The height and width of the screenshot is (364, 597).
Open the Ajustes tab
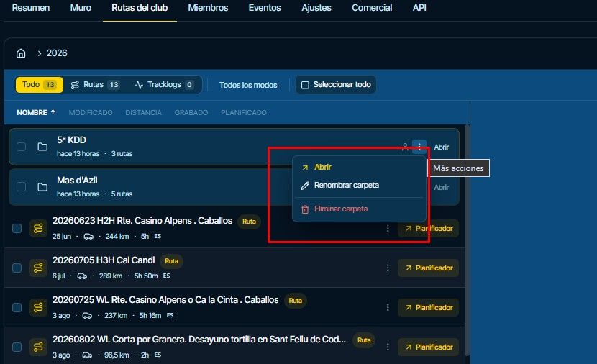[x=316, y=8]
